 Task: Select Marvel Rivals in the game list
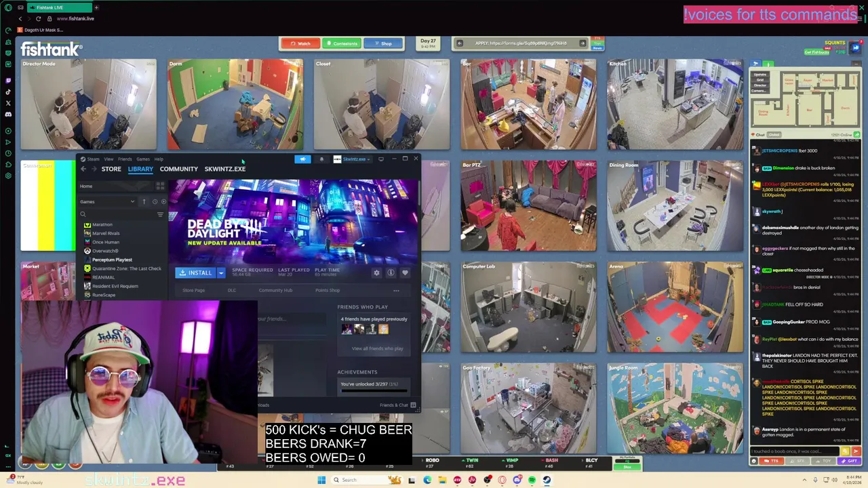click(x=106, y=233)
